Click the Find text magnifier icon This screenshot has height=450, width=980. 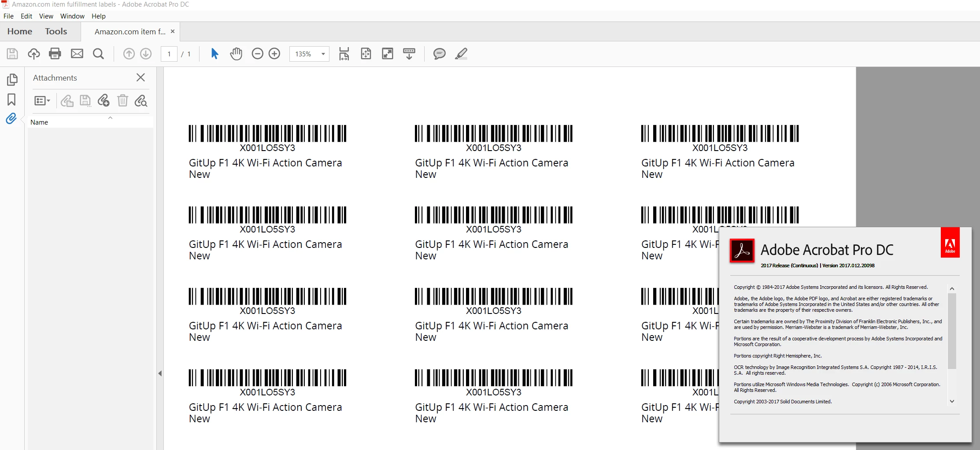99,54
